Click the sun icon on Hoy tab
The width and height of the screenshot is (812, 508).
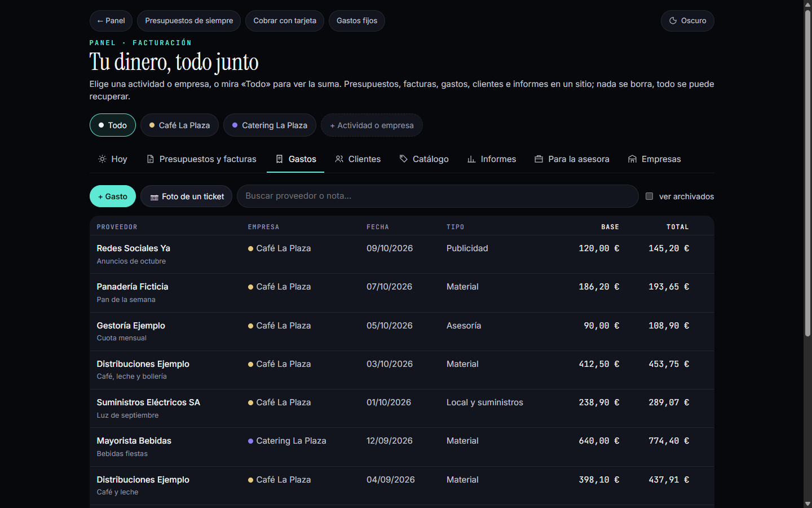pyautogui.click(x=102, y=159)
